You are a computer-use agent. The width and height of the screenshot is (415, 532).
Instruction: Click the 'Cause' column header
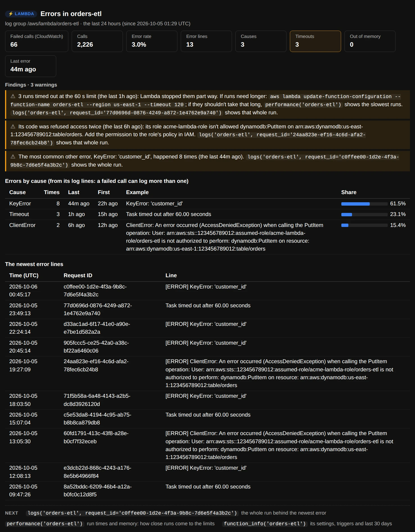(x=17, y=192)
